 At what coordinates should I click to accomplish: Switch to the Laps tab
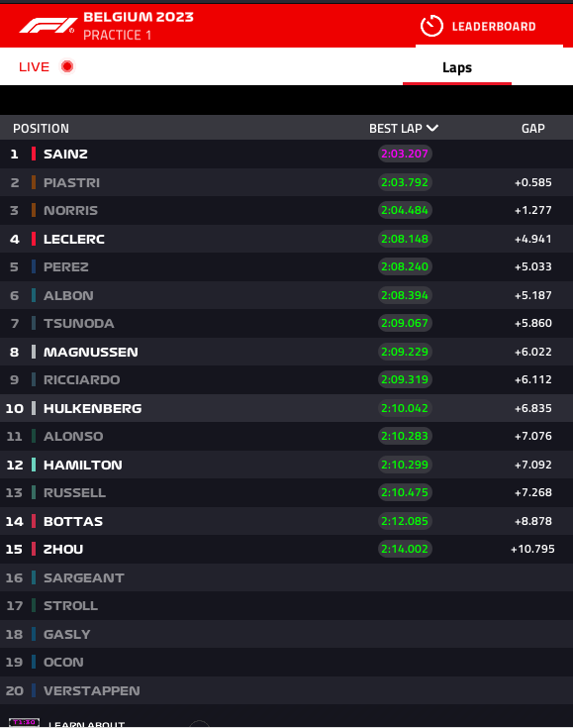point(457,67)
